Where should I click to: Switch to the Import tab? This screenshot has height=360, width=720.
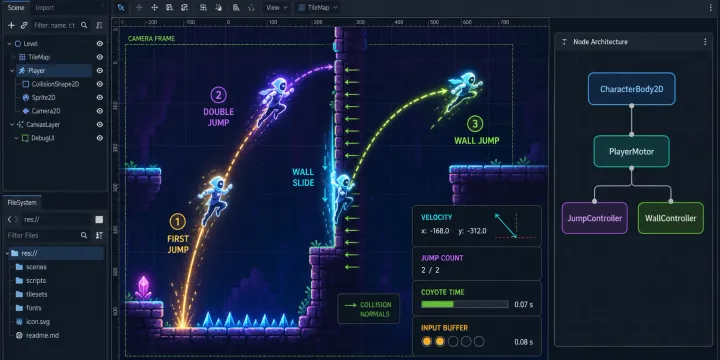(45, 7)
